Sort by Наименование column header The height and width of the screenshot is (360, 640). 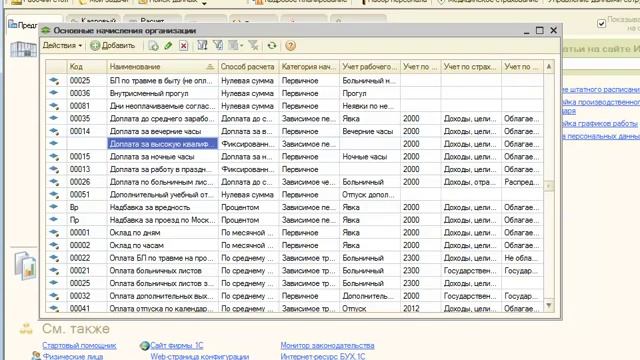162,67
